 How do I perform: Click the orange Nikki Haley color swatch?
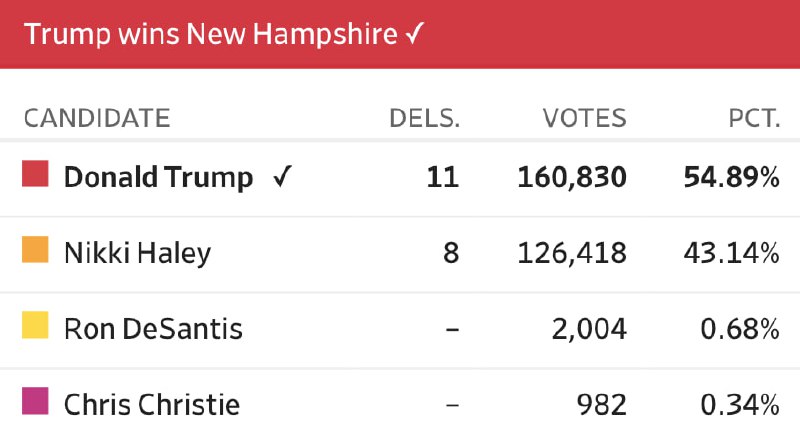(36, 250)
